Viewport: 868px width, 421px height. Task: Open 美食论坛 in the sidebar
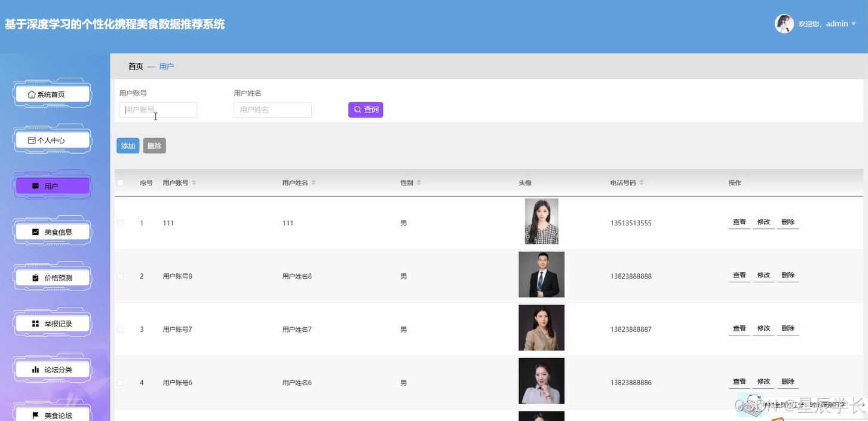click(52, 415)
